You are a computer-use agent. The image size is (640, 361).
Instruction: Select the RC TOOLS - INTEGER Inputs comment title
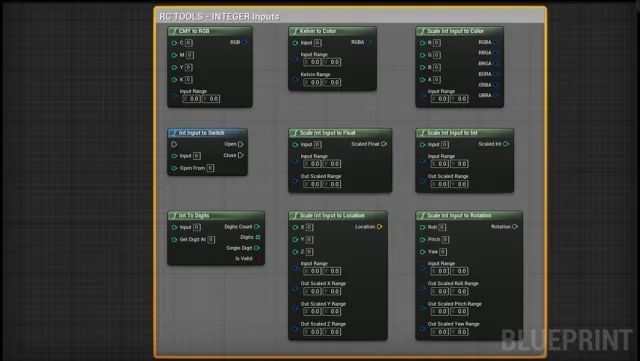click(219, 17)
